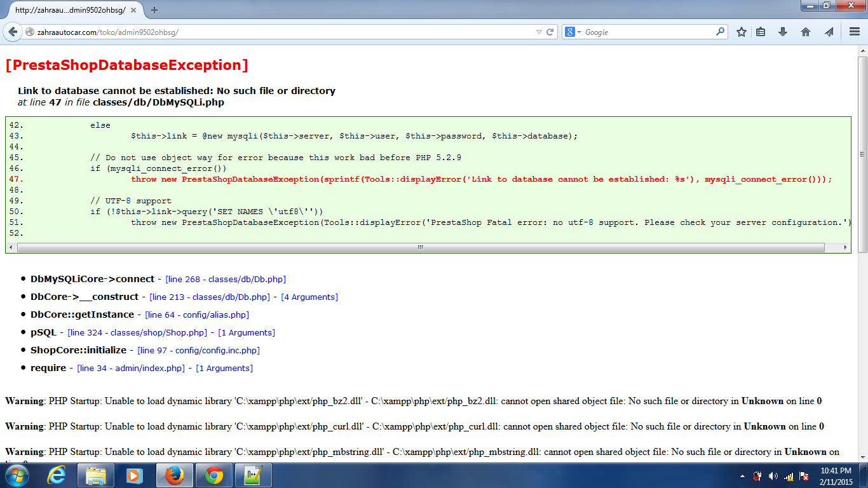
Task: Open the network signal tray icon
Action: [789, 476]
